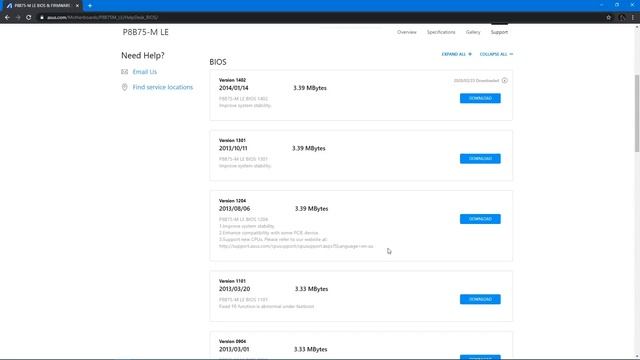This screenshot has height=360, width=640.
Task: Click the vertical page scrollbar thumb
Action: coord(637,113)
